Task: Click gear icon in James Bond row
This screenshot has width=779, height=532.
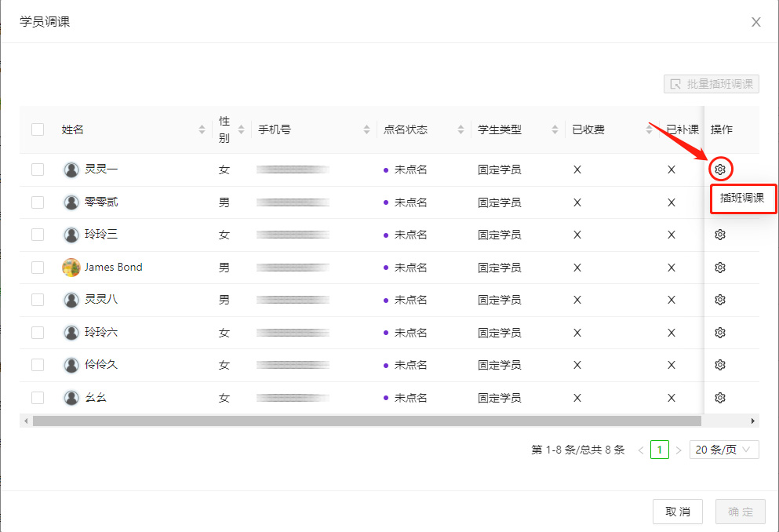Action: pos(719,268)
